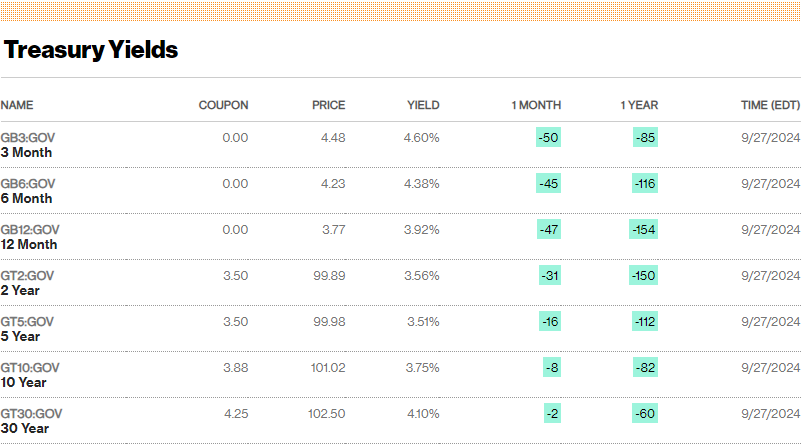The image size is (806, 448).
Task: Click the COUPON column header
Action: click(223, 105)
